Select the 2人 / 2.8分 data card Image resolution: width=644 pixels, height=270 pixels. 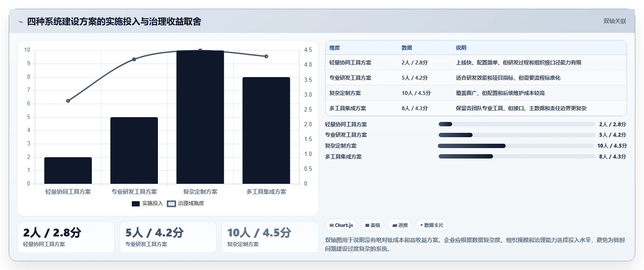(66, 237)
